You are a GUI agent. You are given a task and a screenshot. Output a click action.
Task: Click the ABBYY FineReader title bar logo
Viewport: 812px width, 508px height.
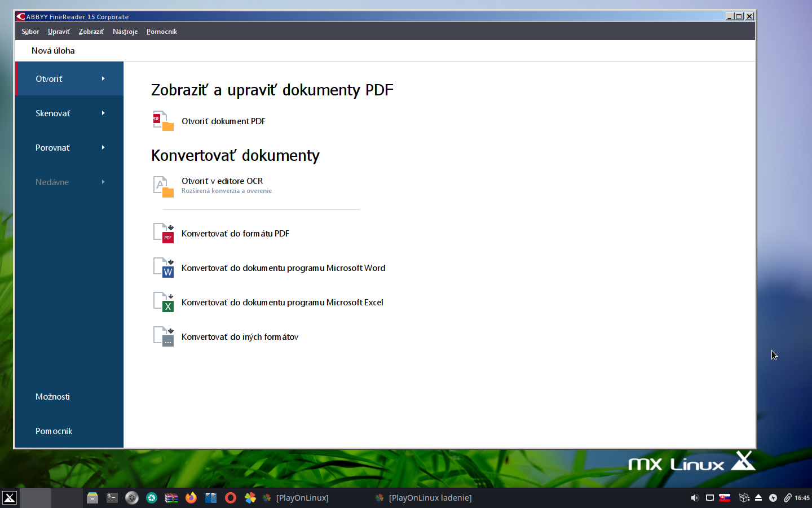tap(21, 16)
